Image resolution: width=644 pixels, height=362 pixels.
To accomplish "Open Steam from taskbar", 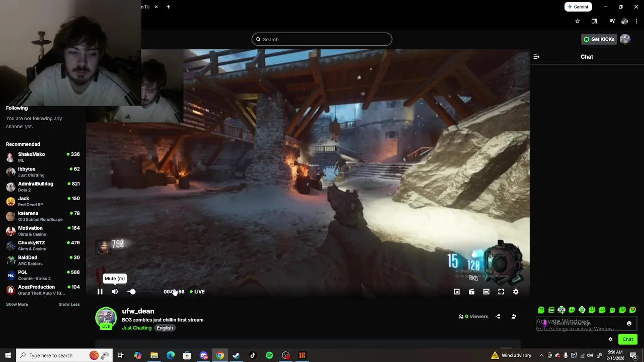I will pos(236,355).
